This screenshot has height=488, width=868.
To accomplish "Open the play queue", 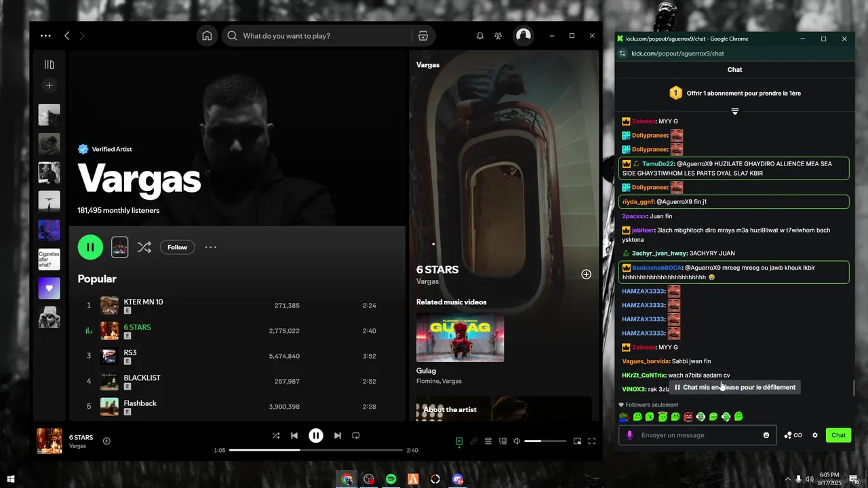I will pos(488,441).
